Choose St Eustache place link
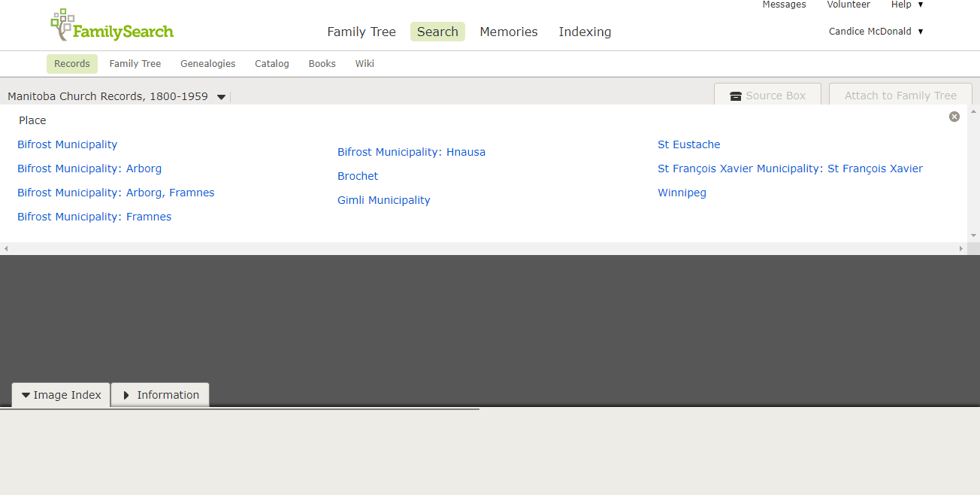 coord(688,144)
